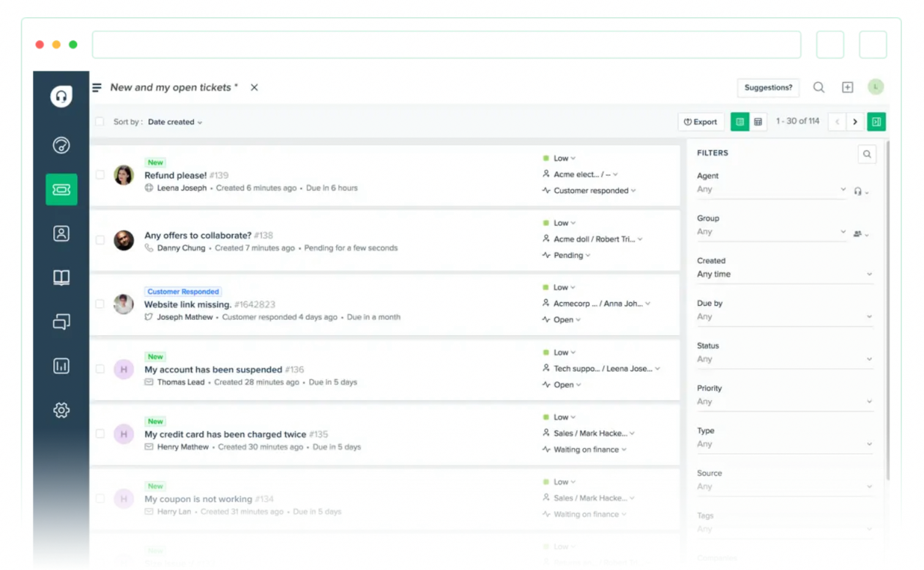
Task: Click Danny Chung's avatar thumbnail
Action: click(124, 240)
